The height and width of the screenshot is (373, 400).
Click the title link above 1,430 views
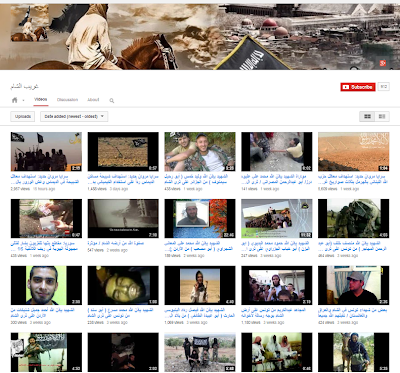123,179
